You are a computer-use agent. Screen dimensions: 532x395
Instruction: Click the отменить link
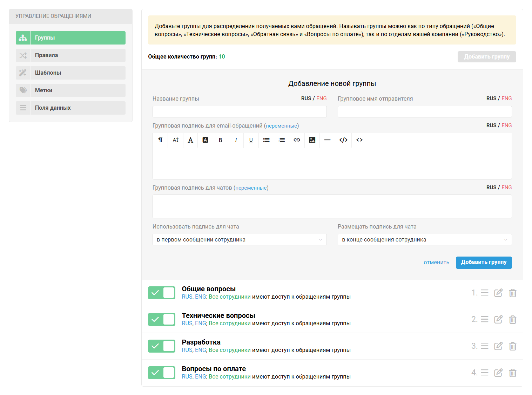point(436,263)
